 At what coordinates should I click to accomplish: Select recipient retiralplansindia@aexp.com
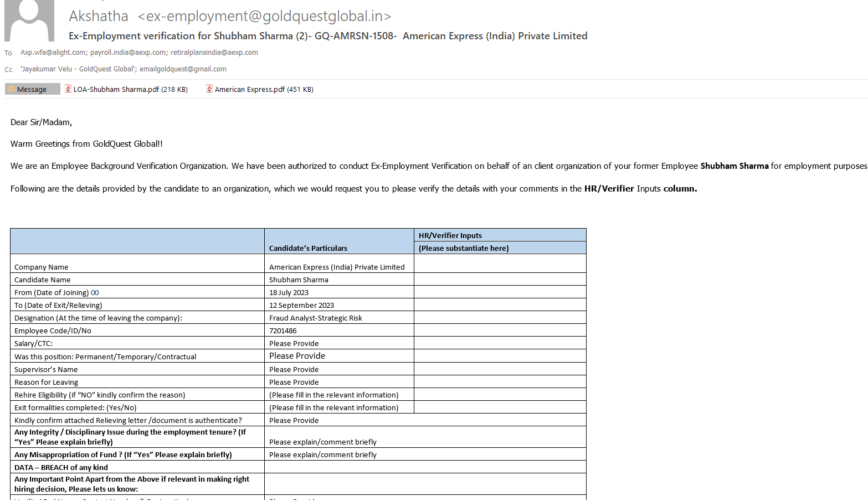(214, 53)
